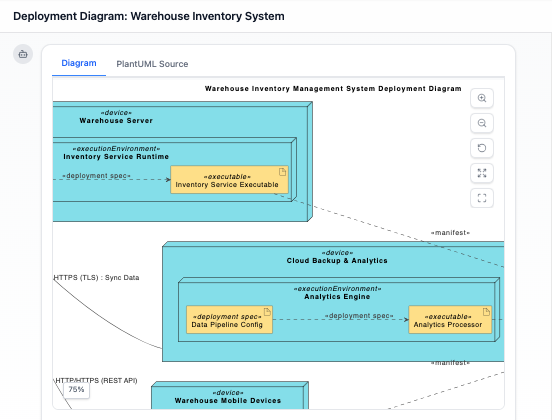Click the page heading Deployment Diagram: Warehouse Inventory System
This screenshot has height=420, width=552.
(149, 16)
